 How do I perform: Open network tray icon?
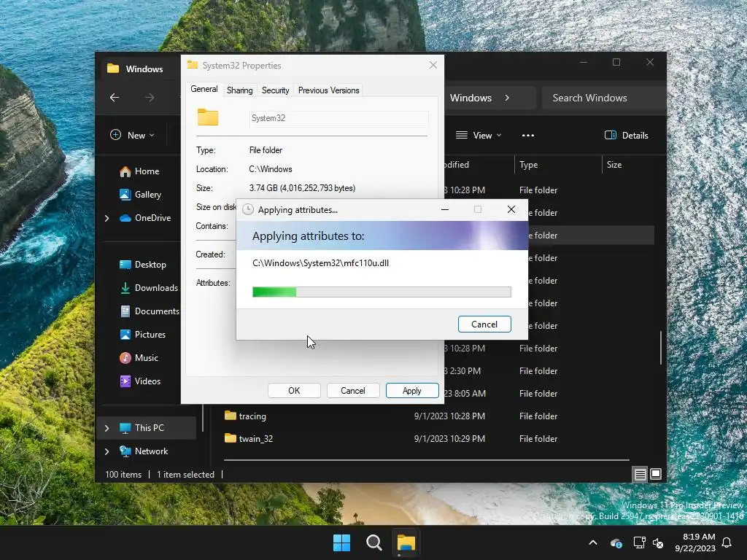(x=639, y=542)
